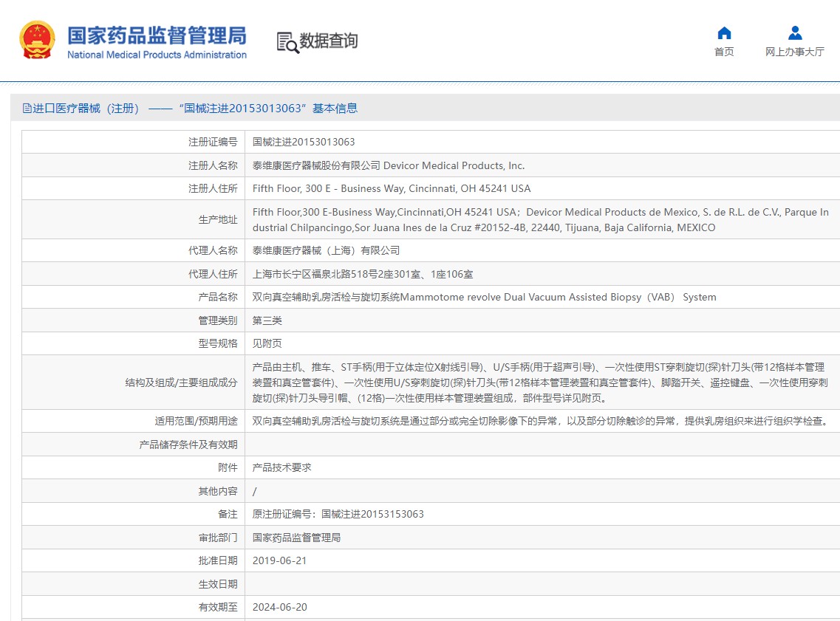Click the 代理人住所 row label
The image size is (840, 621).
click(213, 274)
